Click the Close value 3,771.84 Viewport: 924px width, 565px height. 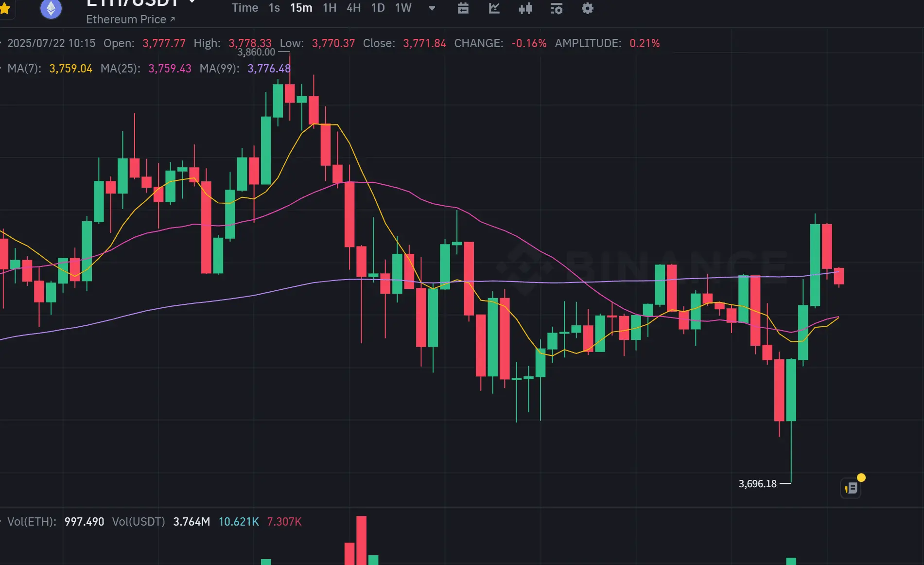(x=424, y=43)
